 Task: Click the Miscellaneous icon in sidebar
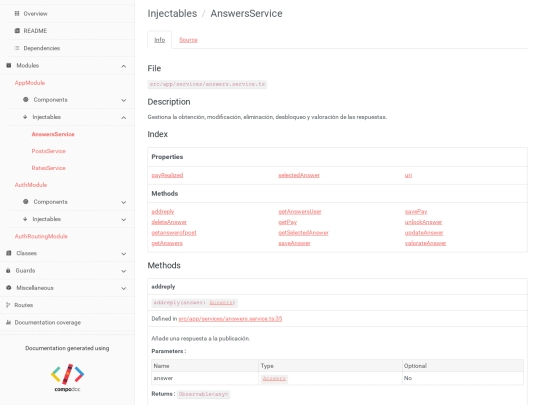(x=9, y=288)
